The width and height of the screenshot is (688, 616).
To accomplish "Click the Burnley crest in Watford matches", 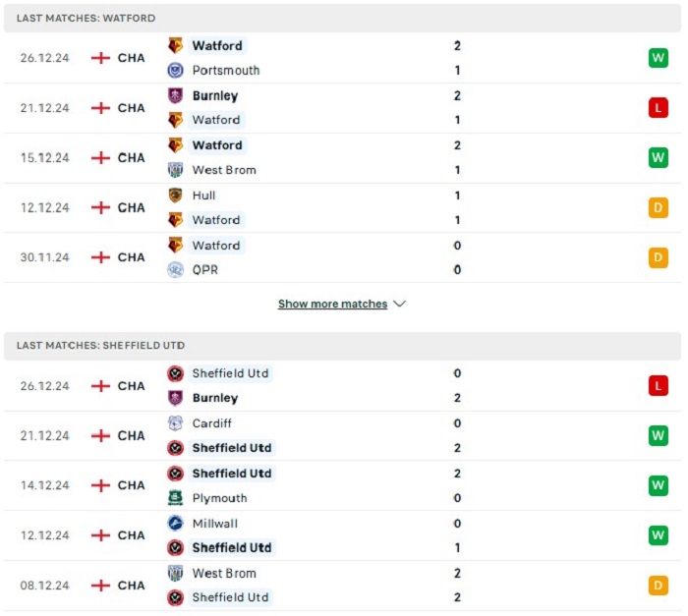I will pyautogui.click(x=175, y=95).
